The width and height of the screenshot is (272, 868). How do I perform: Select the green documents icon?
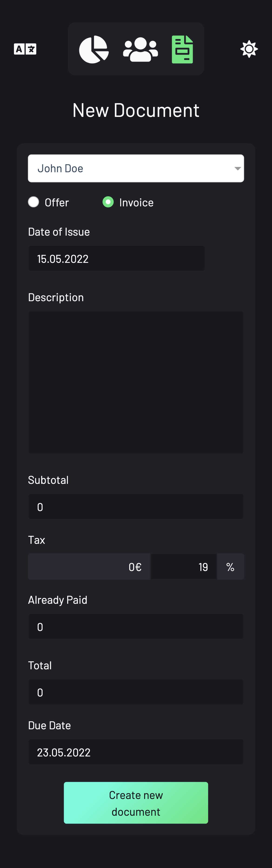[182, 49]
